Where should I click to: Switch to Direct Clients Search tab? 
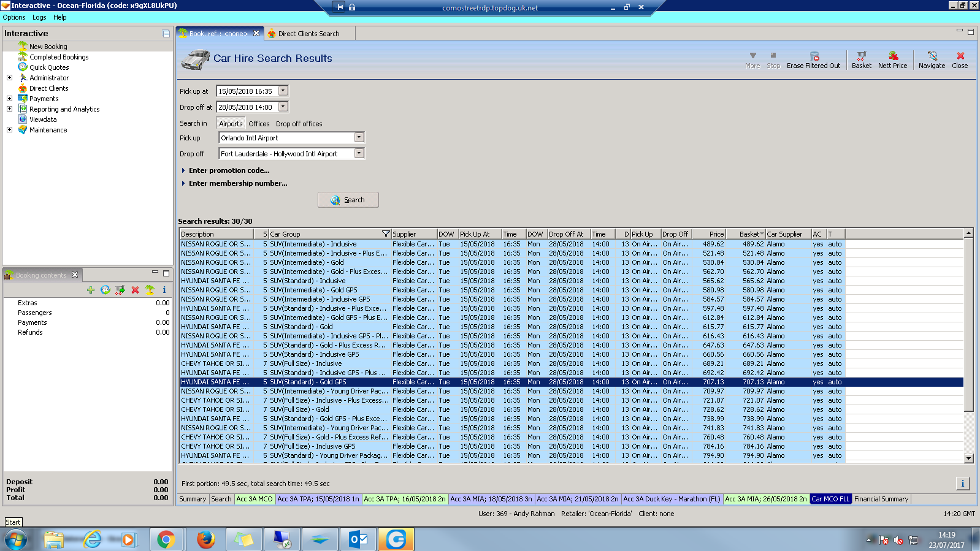coord(308,34)
